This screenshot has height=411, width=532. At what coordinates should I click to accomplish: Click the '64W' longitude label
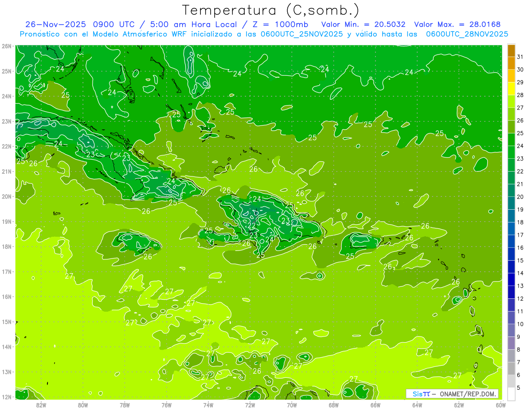coord(417,405)
